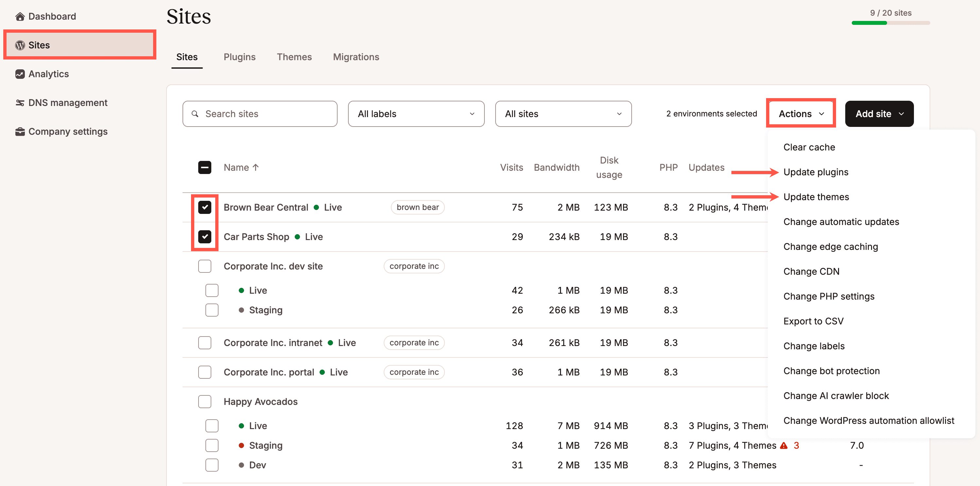Click the DNS management icon
Image resolution: width=980 pixels, height=486 pixels.
pyautogui.click(x=20, y=103)
